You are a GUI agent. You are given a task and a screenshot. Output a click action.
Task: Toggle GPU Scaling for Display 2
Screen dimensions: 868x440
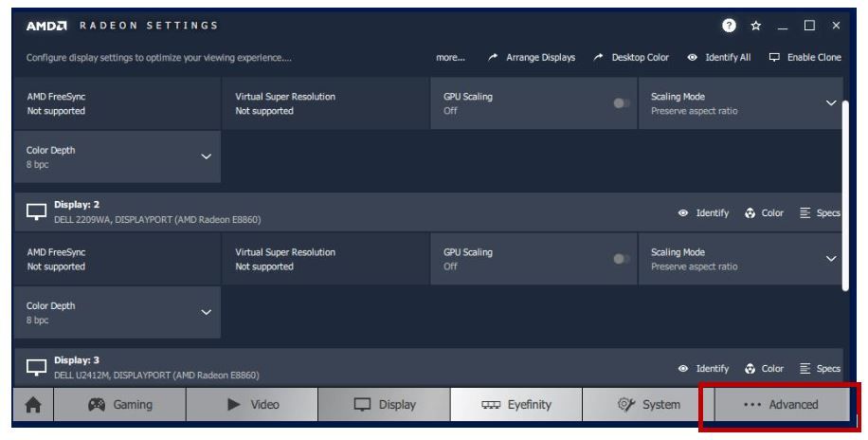621,259
